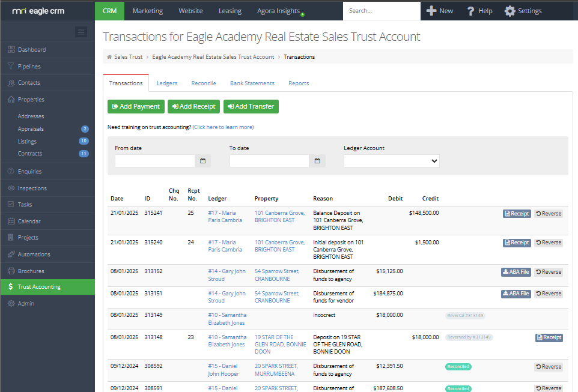578x392 pixels.
Task: Select the Transactions tab
Action: pos(126,83)
